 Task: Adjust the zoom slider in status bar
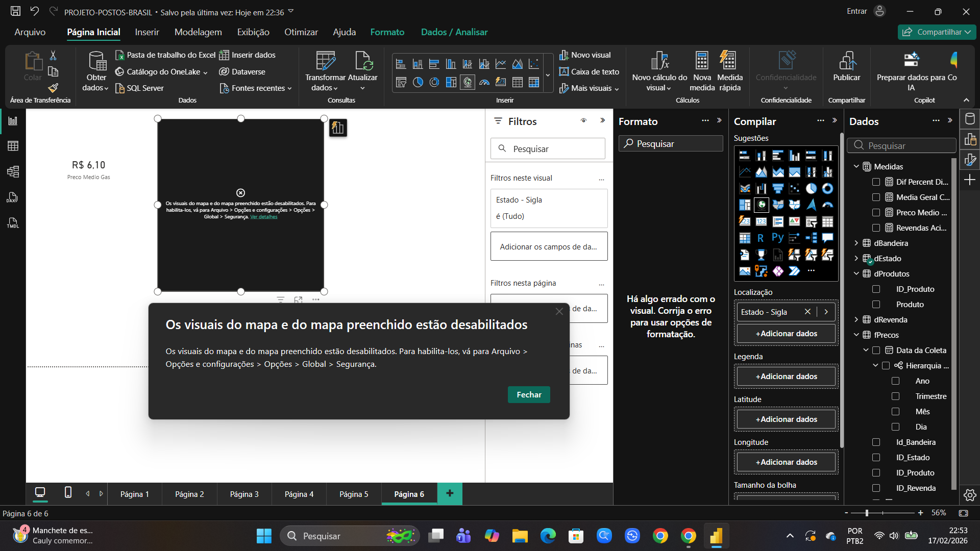[867, 513]
